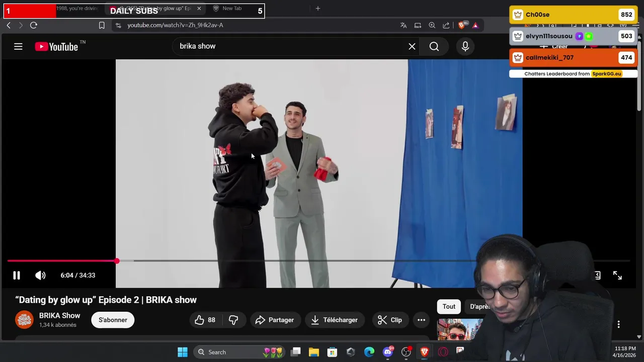Open the Brave Shields lion icon
Screen dimensions: 644x362
coord(462,25)
